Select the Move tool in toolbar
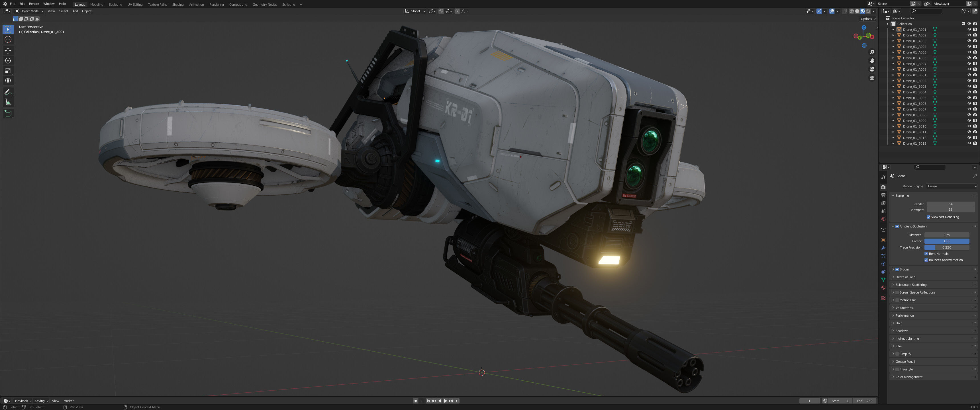 8,51
